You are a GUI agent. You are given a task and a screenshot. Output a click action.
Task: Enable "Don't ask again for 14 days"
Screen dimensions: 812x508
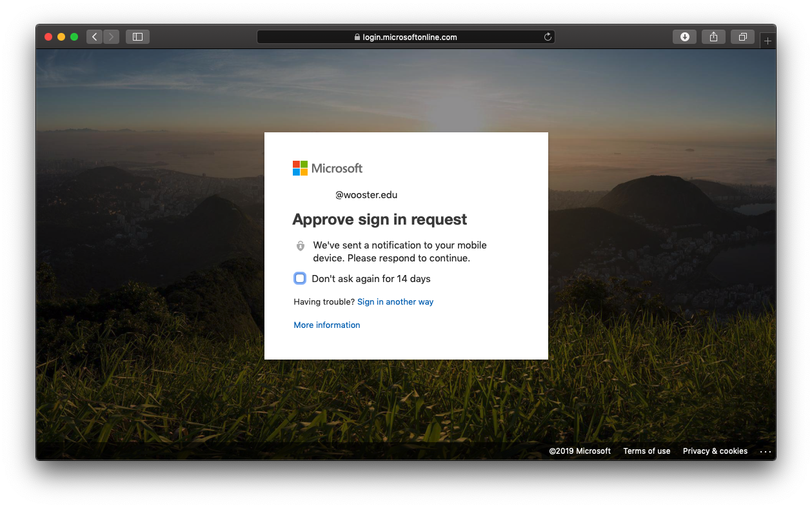(x=299, y=278)
